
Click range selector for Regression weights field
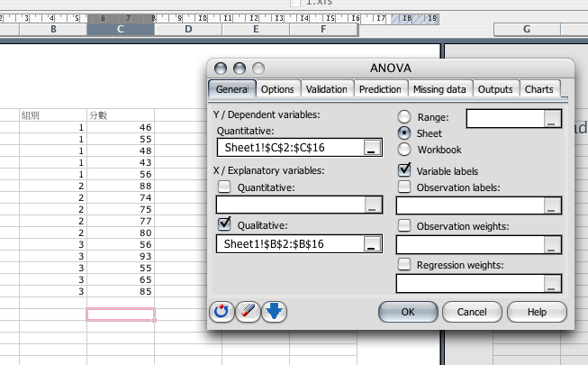[552, 284]
